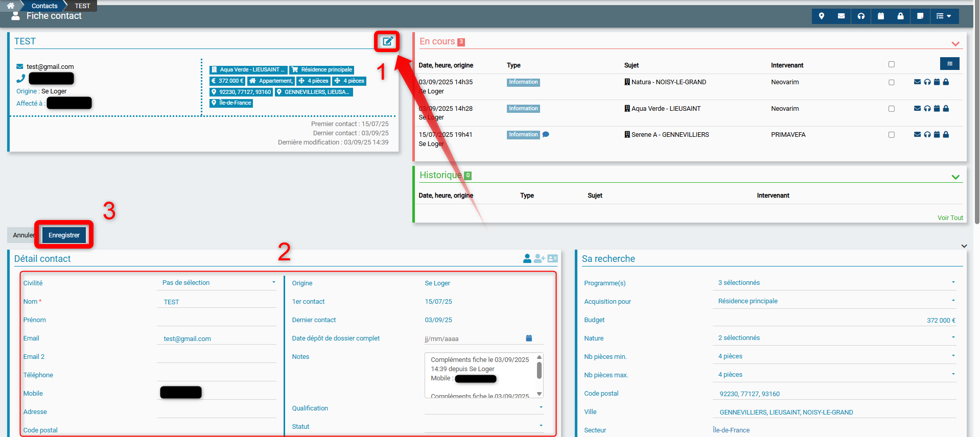This screenshot has width=980, height=437.
Task: Click the map pin icon in top toolbar
Action: pyautogui.click(x=822, y=16)
